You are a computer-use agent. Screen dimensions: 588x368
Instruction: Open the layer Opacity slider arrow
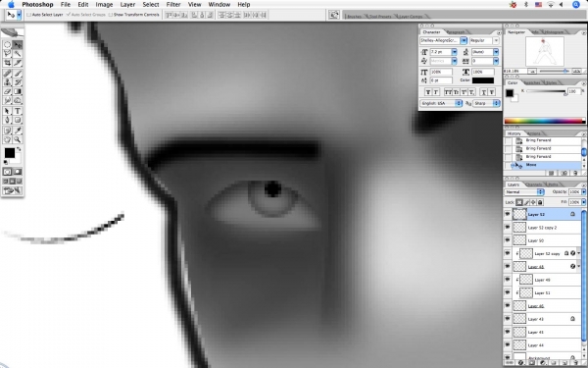(x=583, y=192)
